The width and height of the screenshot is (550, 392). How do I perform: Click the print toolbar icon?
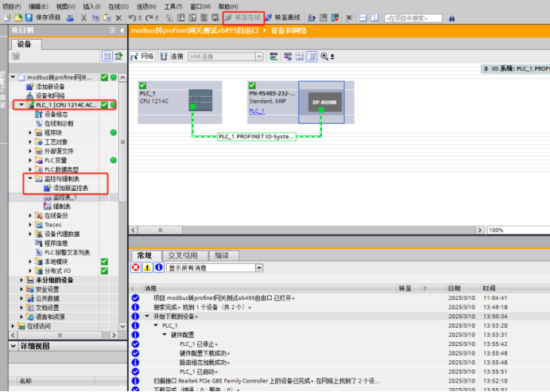pyautogui.click(x=70, y=17)
